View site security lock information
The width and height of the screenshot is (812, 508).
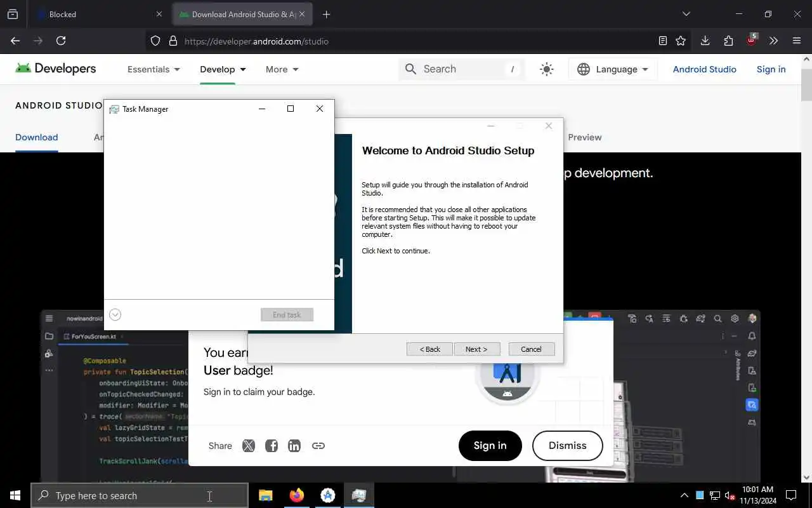click(x=173, y=41)
